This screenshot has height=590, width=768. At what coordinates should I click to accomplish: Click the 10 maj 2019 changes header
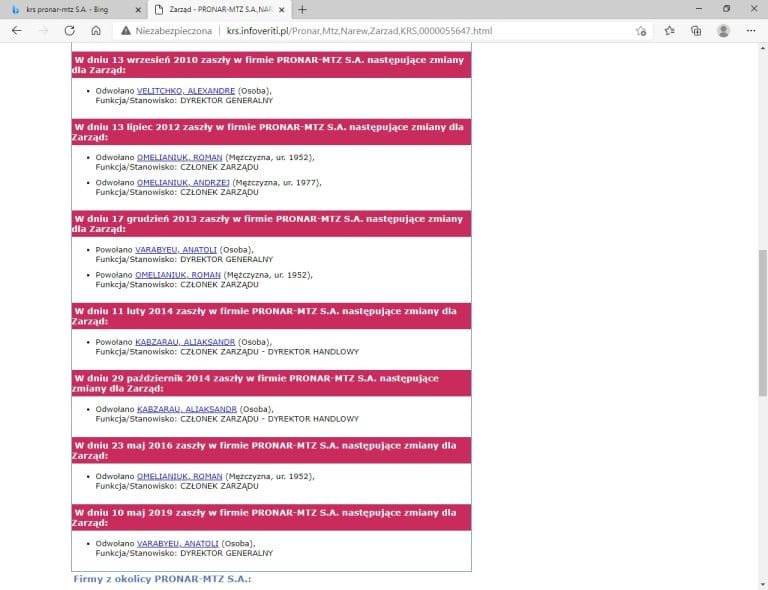(x=271, y=517)
